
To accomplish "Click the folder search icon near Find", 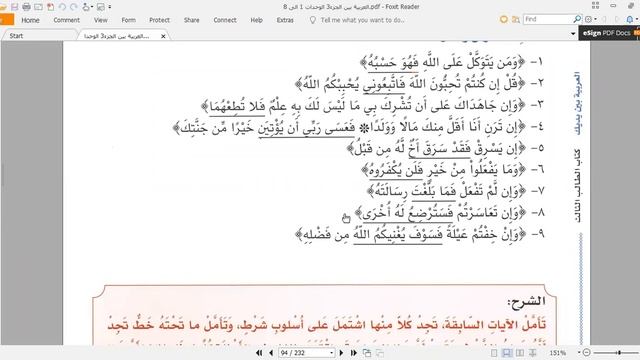I will point(516,19).
